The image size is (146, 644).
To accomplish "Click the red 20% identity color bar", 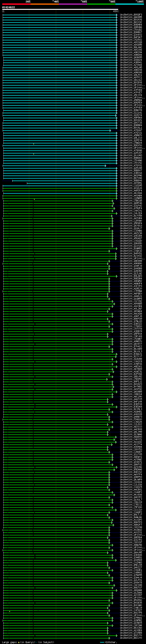I will pyautogui.click(x=16, y=4).
